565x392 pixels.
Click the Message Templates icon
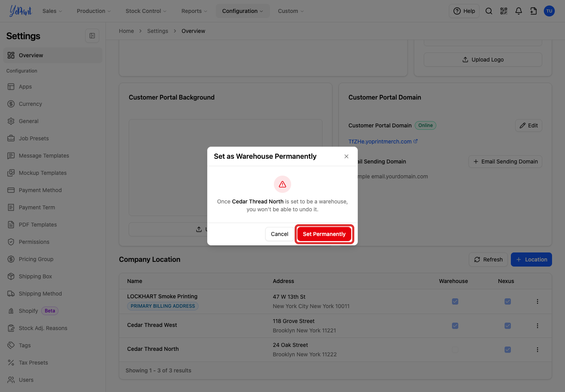11,156
